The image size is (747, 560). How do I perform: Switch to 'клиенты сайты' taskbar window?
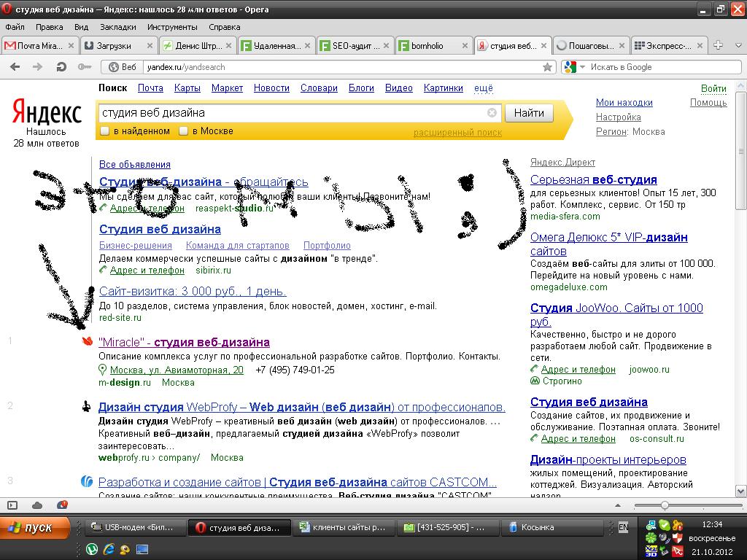pos(343,528)
